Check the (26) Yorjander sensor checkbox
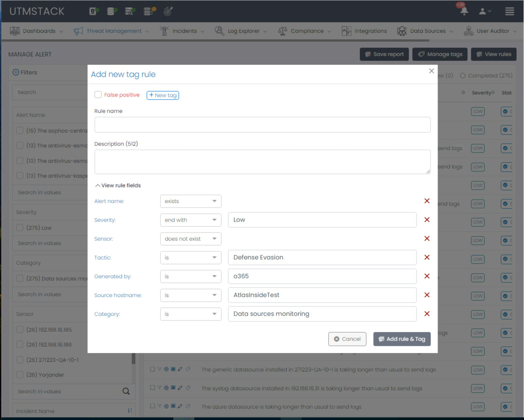 (x=20, y=374)
